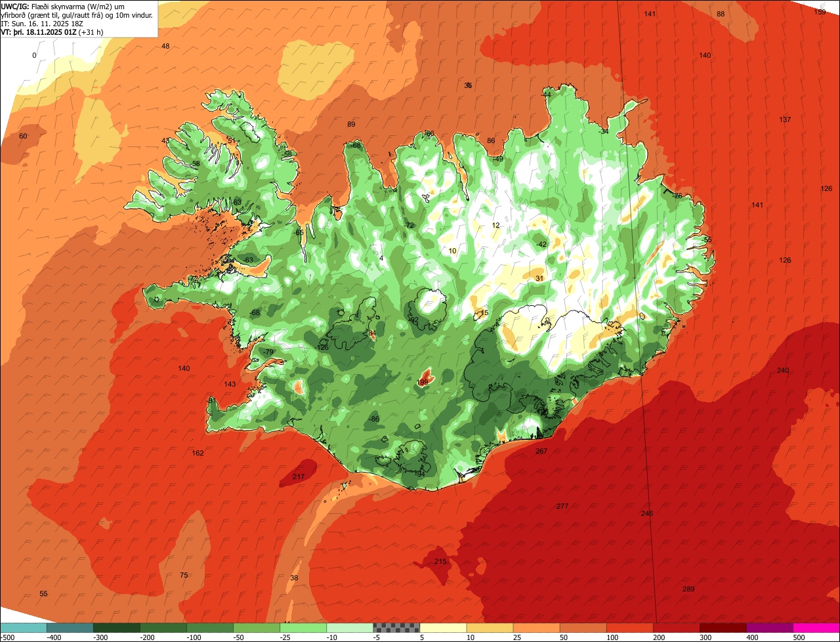The height and width of the screenshot is (642, 840).
Task: Click the 'IT: Sun. 16. 11. 2025 18Z' line
Action: click(43, 23)
